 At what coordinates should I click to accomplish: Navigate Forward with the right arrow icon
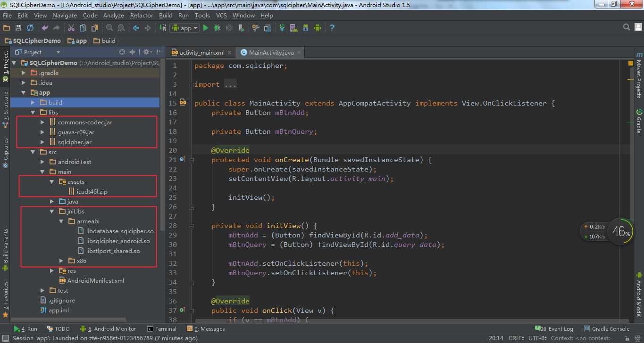pos(148,28)
